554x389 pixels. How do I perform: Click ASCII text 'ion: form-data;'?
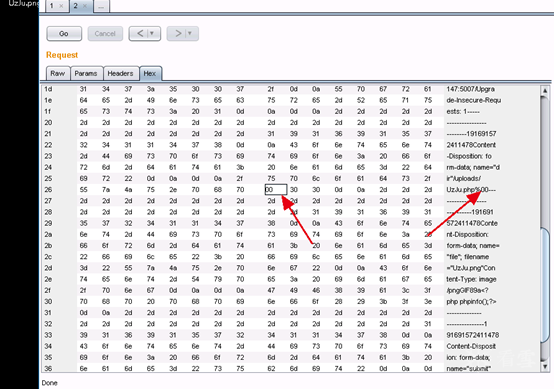point(468,358)
